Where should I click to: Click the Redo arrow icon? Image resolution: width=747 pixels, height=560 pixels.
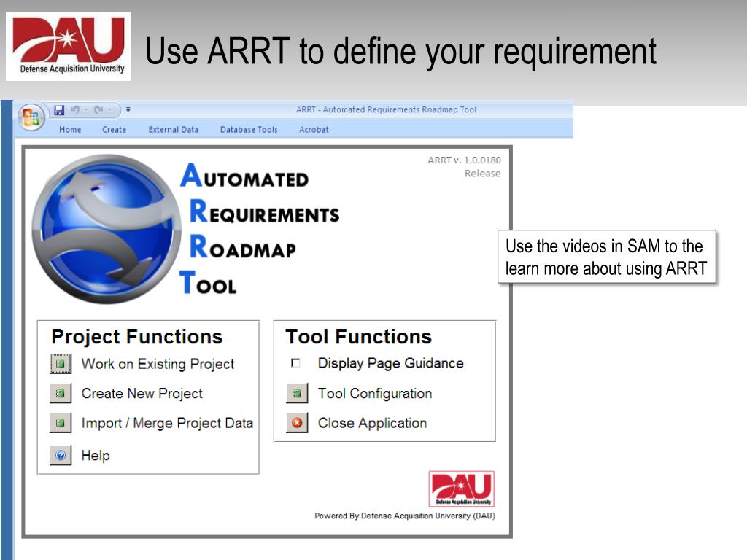pyautogui.click(x=98, y=110)
